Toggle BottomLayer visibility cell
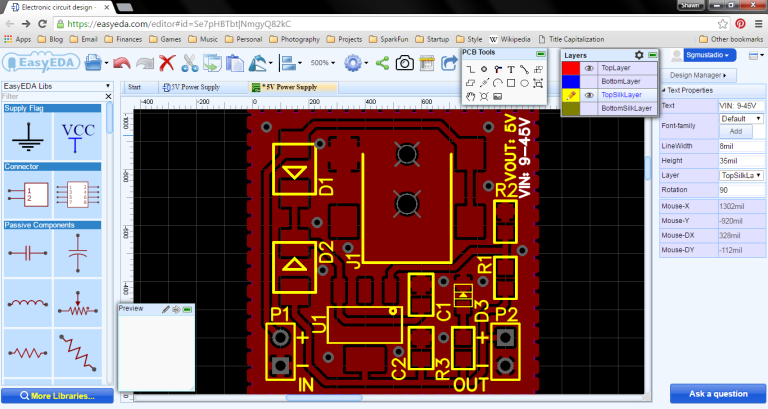This screenshot has width=768, height=409. [x=589, y=81]
